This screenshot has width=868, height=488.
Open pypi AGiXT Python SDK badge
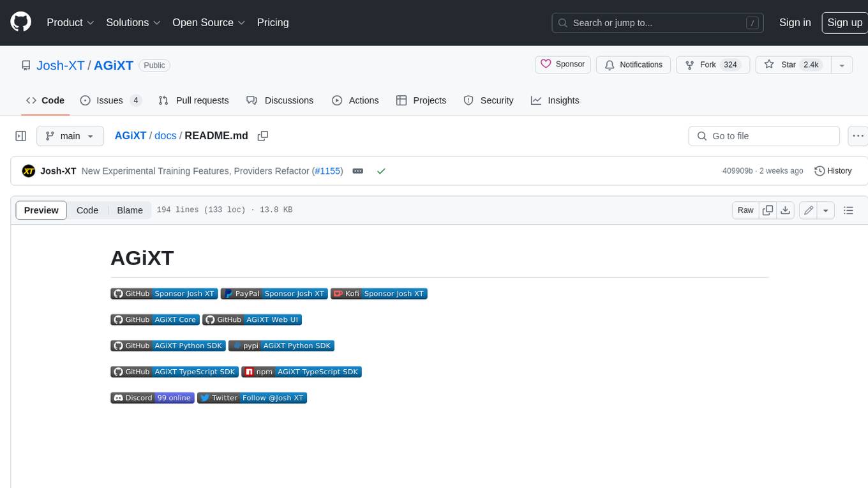coord(281,346)
